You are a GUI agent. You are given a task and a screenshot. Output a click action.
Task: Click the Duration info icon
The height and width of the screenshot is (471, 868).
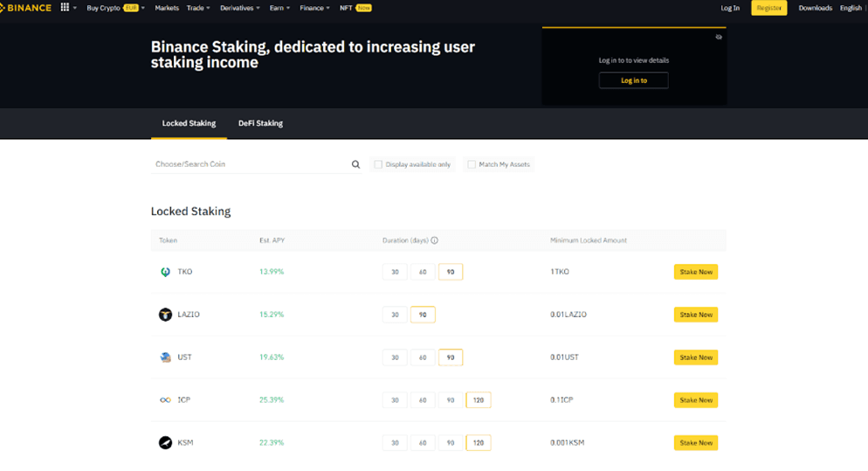[434, 240]
